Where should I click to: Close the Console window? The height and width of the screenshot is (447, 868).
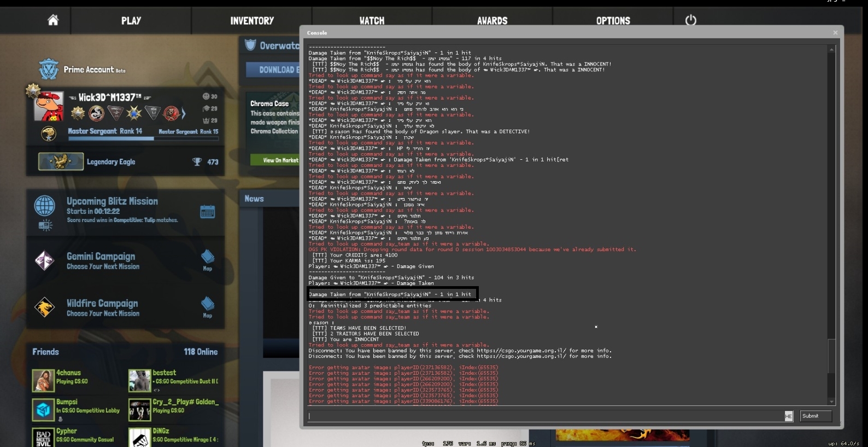coord(835,33)
